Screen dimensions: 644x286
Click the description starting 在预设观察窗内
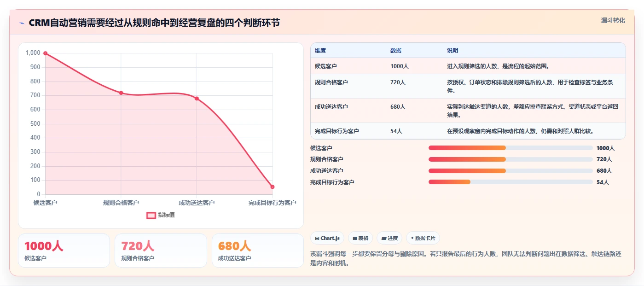[x=520, y=131]
